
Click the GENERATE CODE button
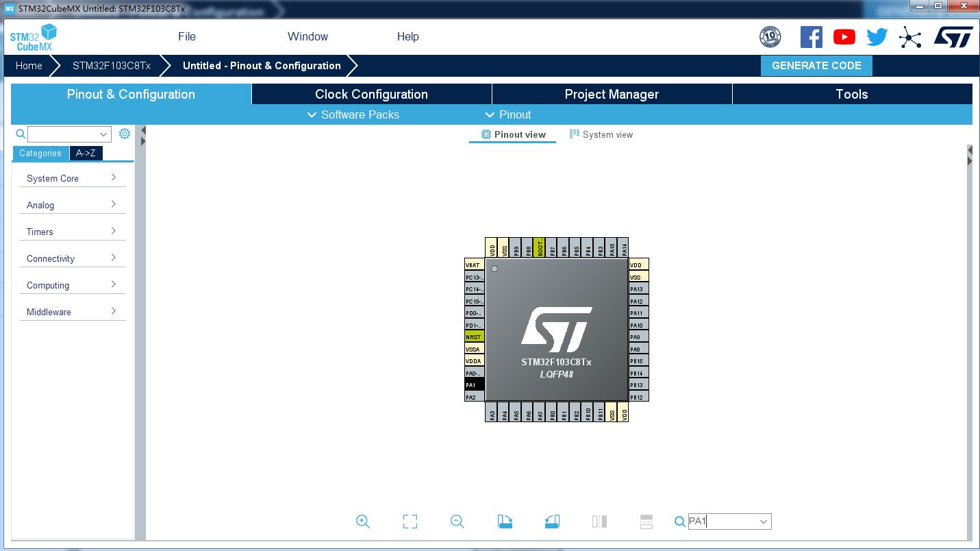tap(816, 66)
